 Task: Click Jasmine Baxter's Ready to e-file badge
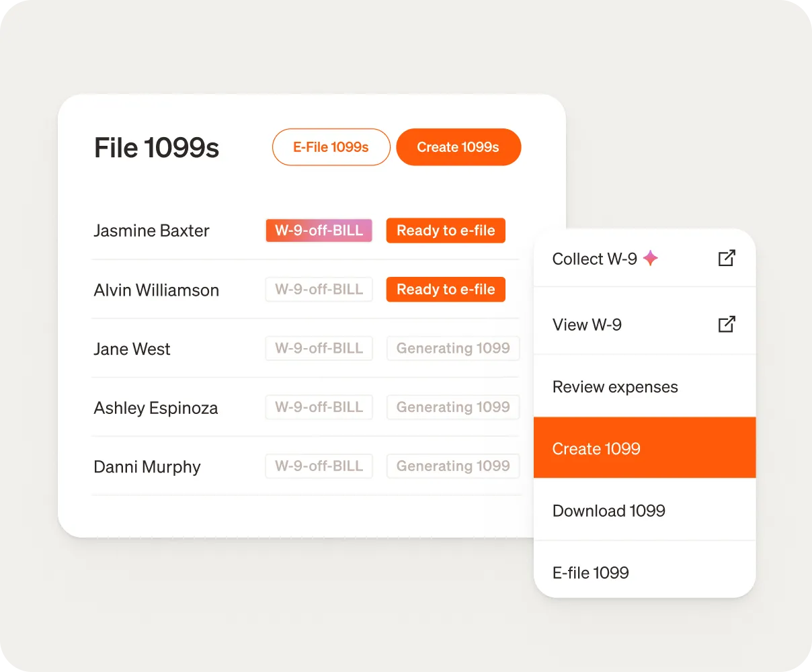coord(446,230)
